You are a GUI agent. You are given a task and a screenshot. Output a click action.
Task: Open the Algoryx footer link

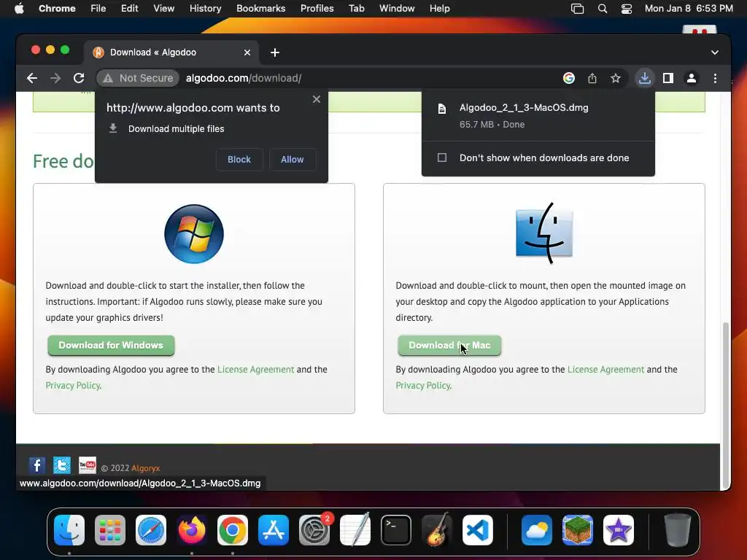[146, 468]
